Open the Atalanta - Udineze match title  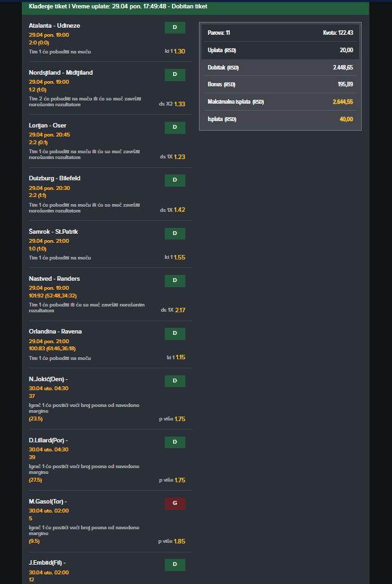(x=54, y=26)
